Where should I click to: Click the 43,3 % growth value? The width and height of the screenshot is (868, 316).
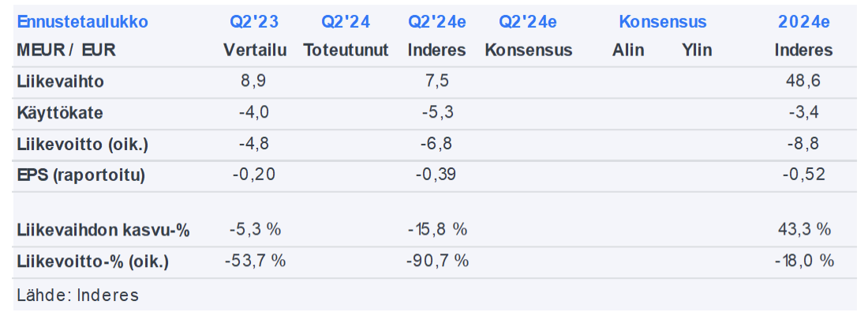(x=803, y=230)
